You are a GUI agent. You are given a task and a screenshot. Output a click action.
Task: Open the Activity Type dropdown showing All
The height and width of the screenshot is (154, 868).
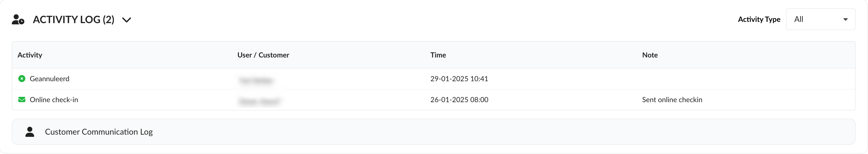tap(820, 19)
